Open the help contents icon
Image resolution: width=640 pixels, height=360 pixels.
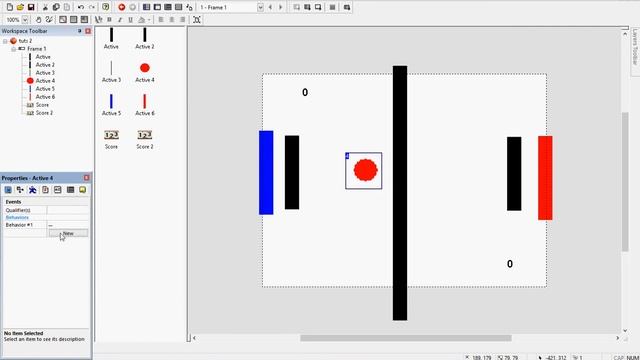click(x=106, y=7)
